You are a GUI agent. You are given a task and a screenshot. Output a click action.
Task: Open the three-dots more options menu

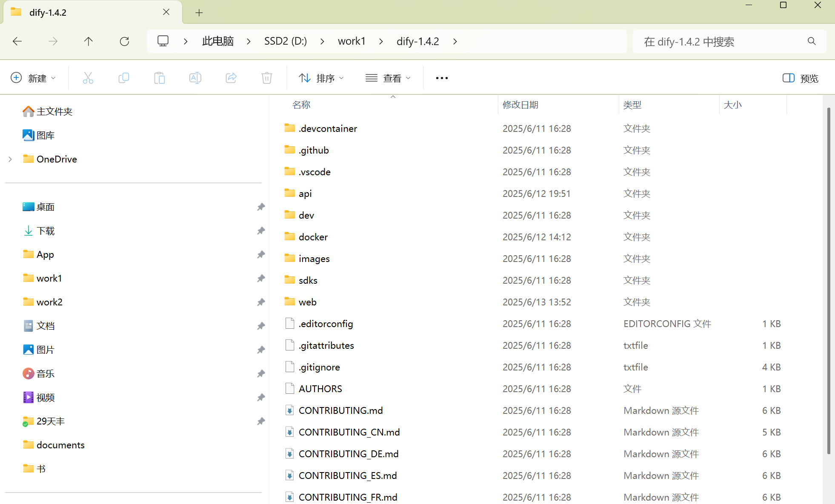click(442, 78)
